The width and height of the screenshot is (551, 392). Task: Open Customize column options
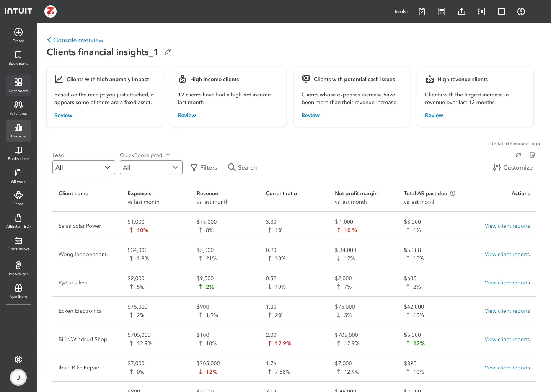pos(513,167)
